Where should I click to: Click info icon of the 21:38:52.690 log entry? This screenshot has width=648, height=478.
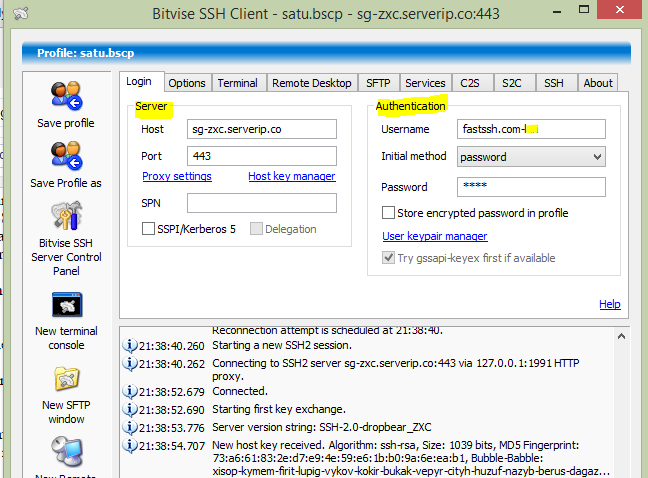click(130, 409)
